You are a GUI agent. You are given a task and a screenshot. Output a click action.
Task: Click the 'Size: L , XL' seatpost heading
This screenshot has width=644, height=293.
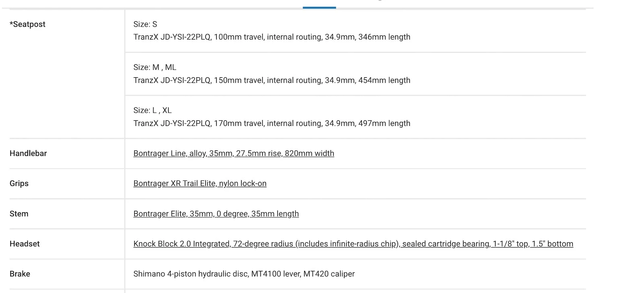[x=153, y=110]
